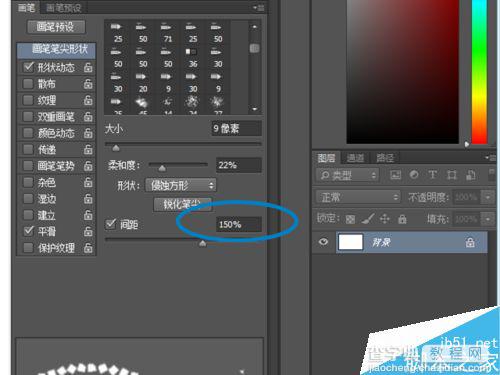Click the smart object filter icon
This screenshot has height=375, width=500.
[x=471, y=175]
